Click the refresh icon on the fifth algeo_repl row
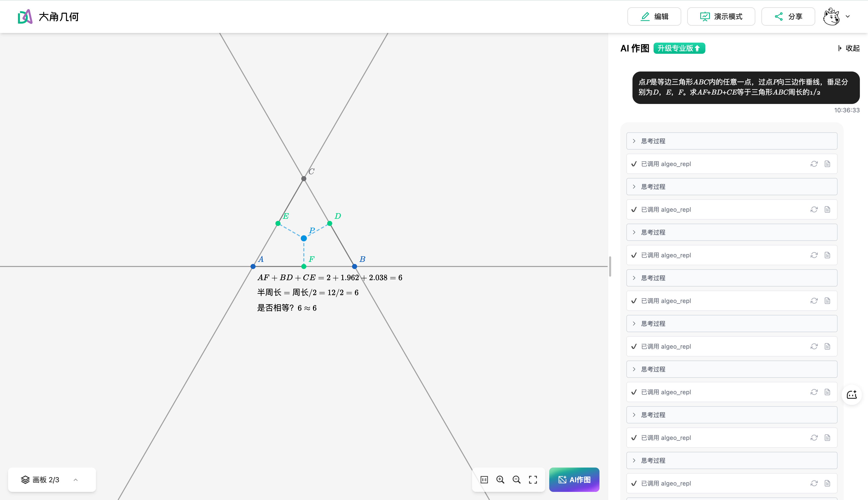The height and width of the screenshot is (500, 868). [x=814, y=347]
